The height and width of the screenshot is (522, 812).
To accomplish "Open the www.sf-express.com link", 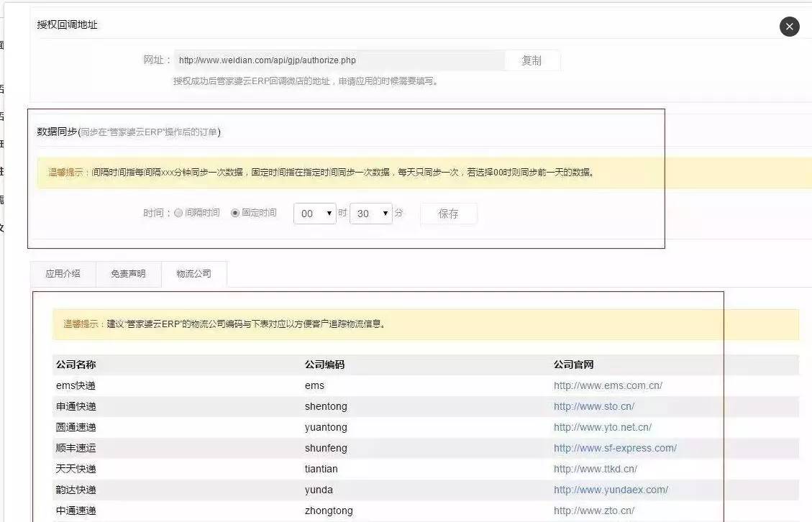I will pyautogui.click(x=615, y=448).
